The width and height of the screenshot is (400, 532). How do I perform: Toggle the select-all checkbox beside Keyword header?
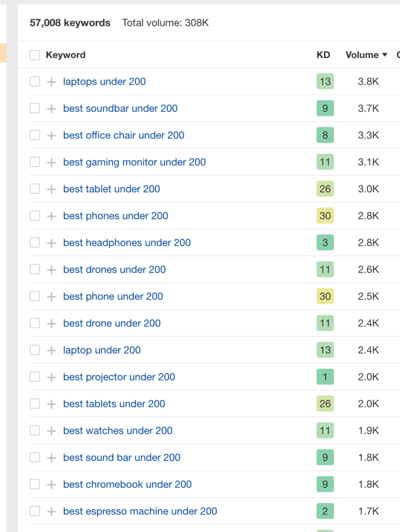[x=35, y=55]
